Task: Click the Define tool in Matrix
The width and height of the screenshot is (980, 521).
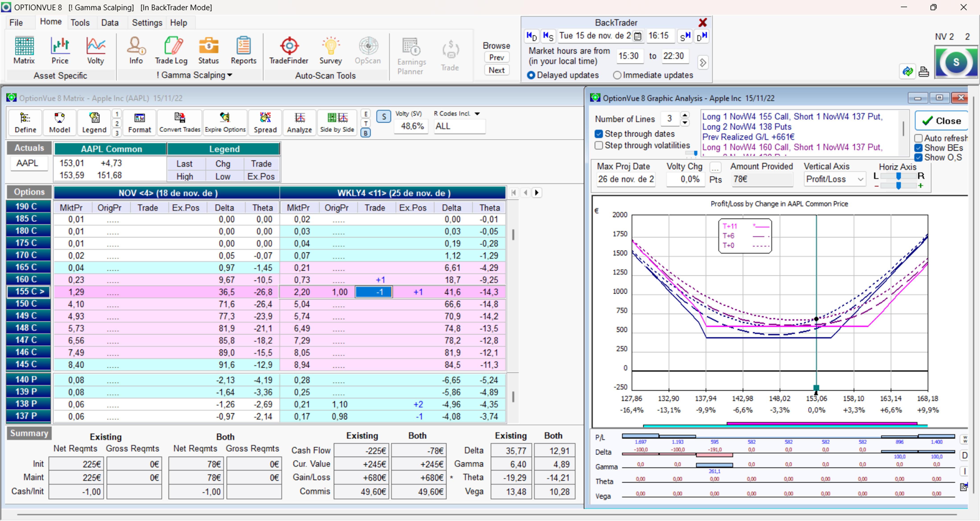Action: (x=25, y=123)
